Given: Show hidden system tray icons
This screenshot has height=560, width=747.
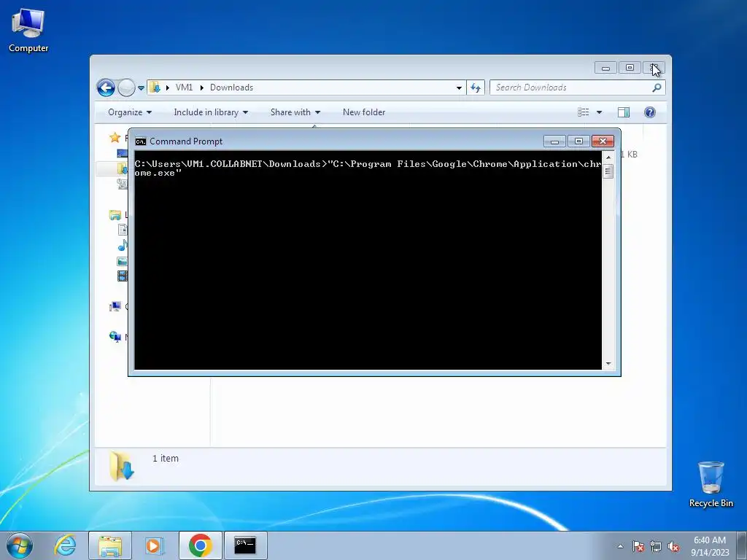Looking at the screenshot, I should [620, 546].
